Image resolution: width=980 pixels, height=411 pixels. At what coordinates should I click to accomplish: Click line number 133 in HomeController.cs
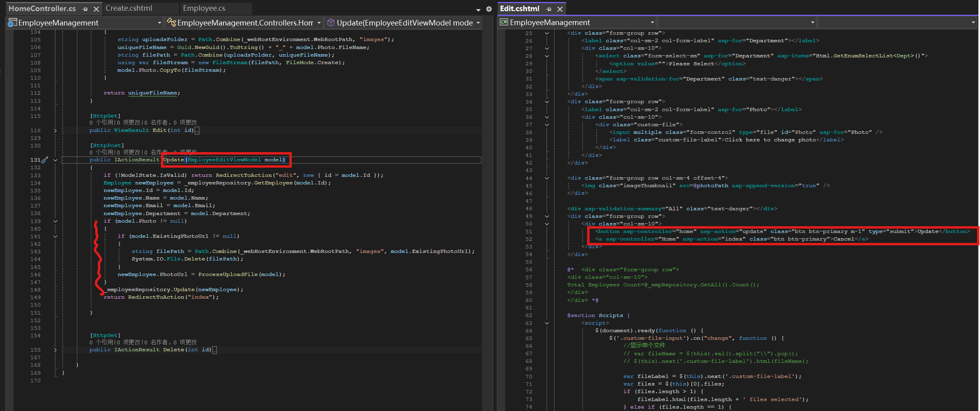coord(35,175)
